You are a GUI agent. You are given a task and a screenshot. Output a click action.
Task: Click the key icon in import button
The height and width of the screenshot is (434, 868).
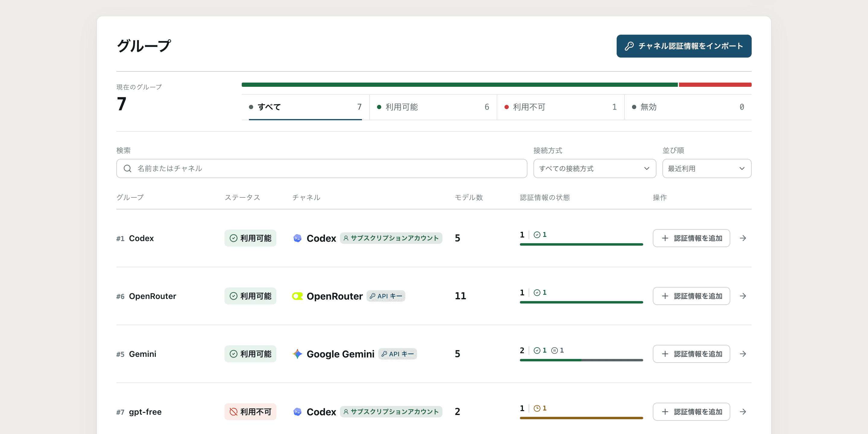coord(629,46)
